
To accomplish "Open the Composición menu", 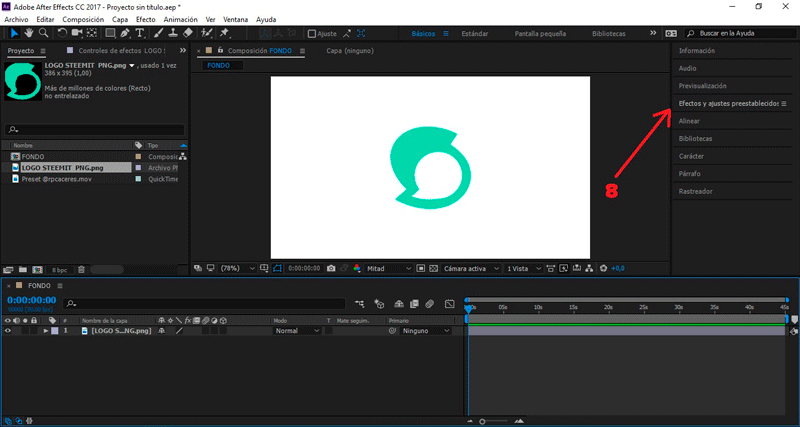I will click(82, 19).
